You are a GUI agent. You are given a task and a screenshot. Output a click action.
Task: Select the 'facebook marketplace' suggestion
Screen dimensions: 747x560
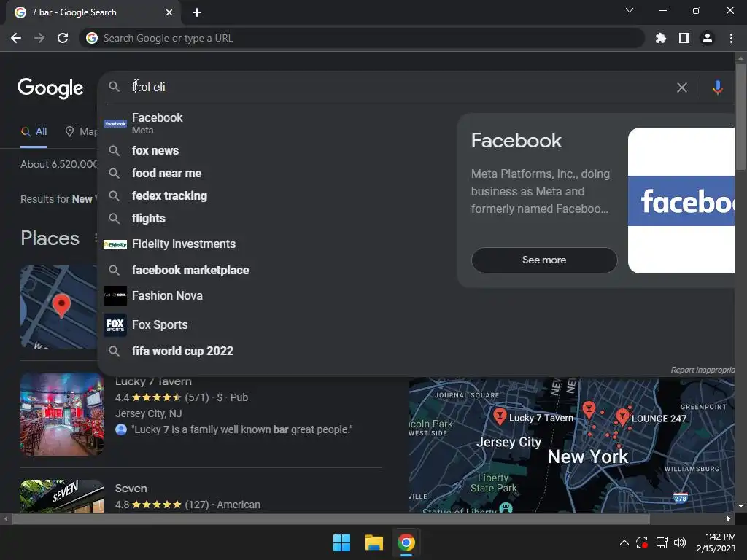[x=276, y=270]
